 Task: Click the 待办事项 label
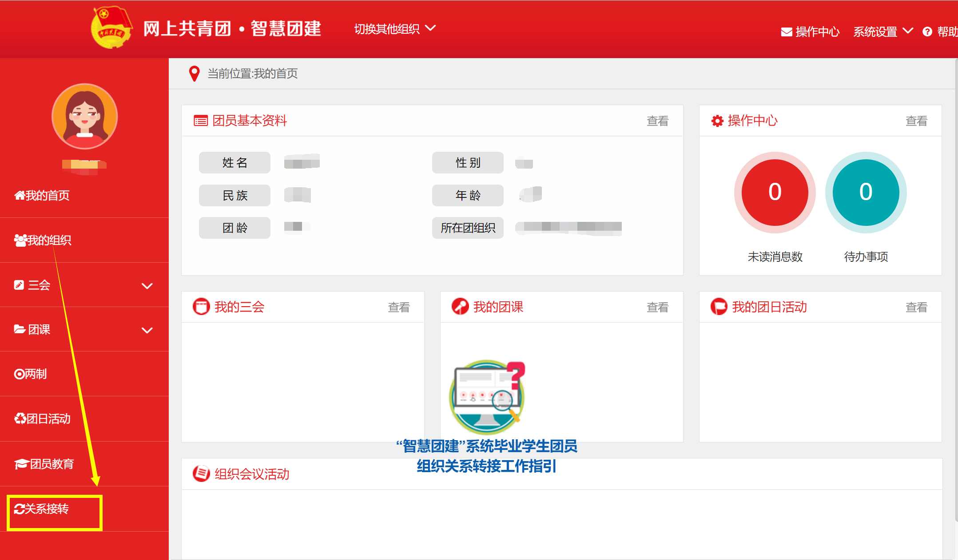point(866,256)
